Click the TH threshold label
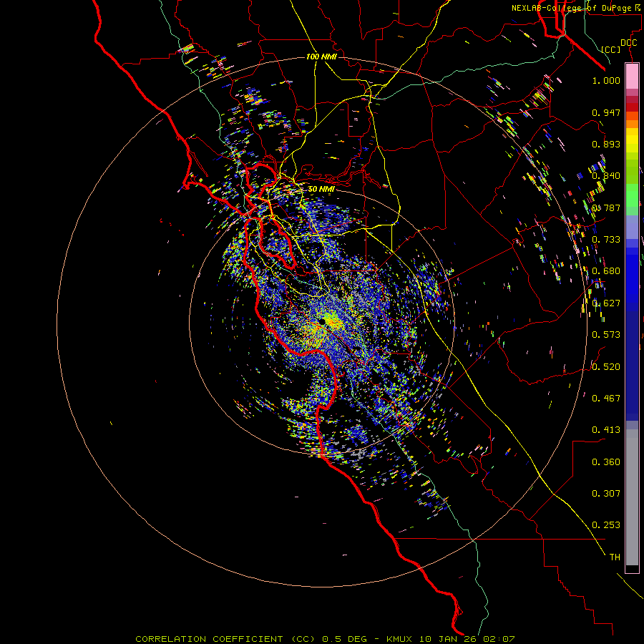Image resolution: width=644 pixels, height=644 pixels. pos(615,557)
